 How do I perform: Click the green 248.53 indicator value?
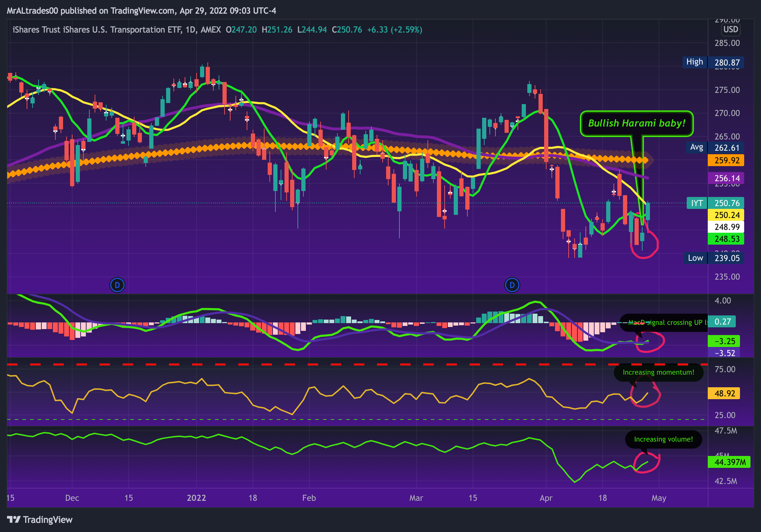726,239
